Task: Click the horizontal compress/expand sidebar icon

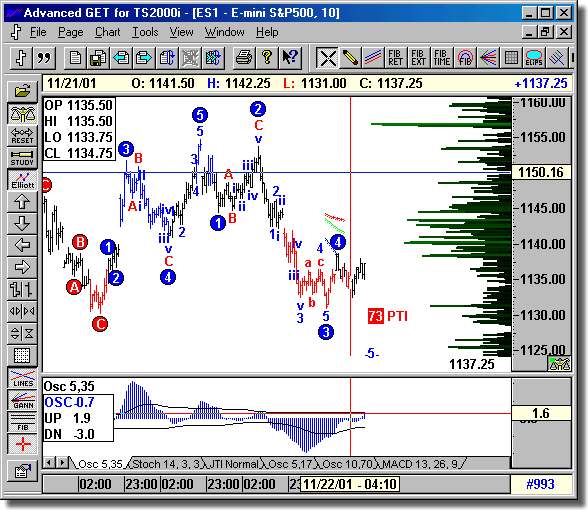Action: [22, 311]
